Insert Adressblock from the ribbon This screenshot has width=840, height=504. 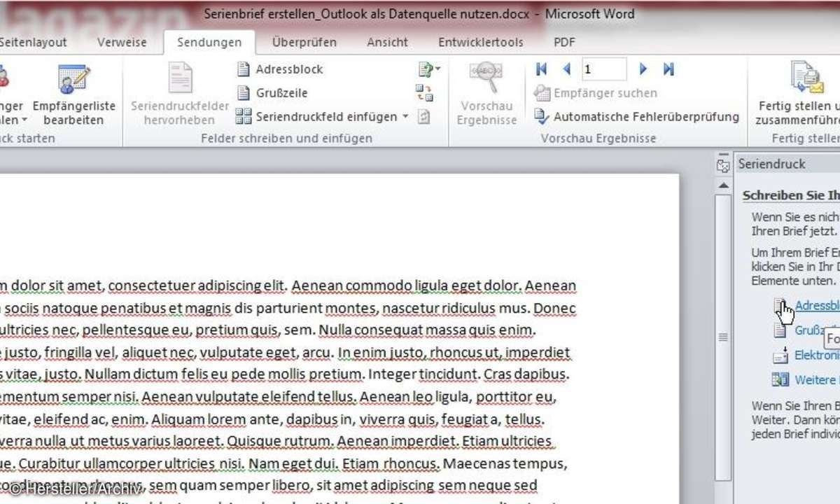[x=279, y=69]
